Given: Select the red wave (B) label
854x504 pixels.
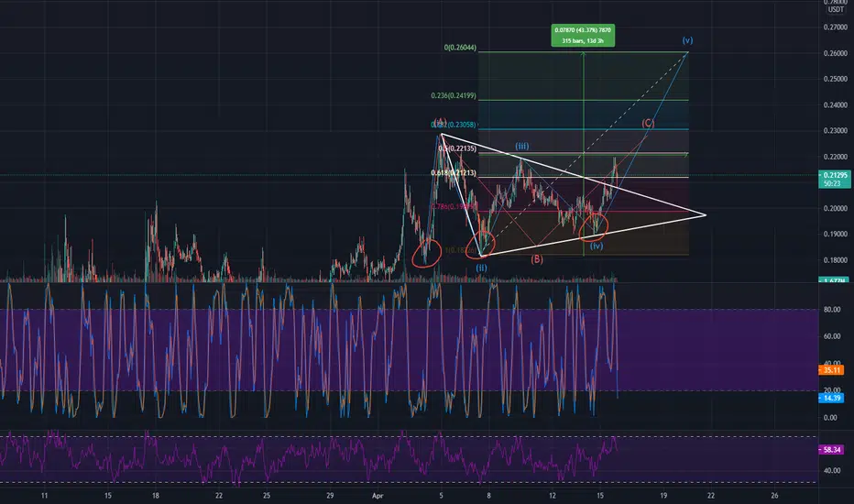Looking at the screenshot, I should pos(537,259).
